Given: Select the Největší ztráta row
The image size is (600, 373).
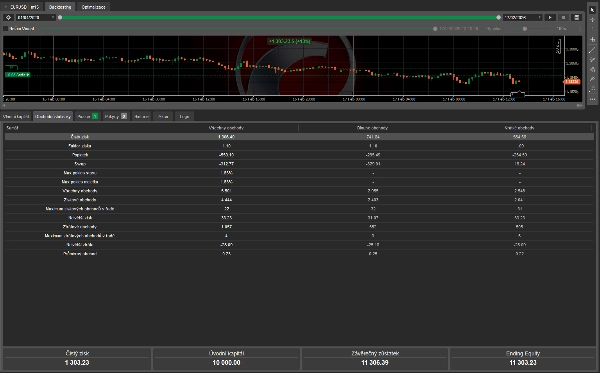Looking at the screenshot, I should 299,244.
